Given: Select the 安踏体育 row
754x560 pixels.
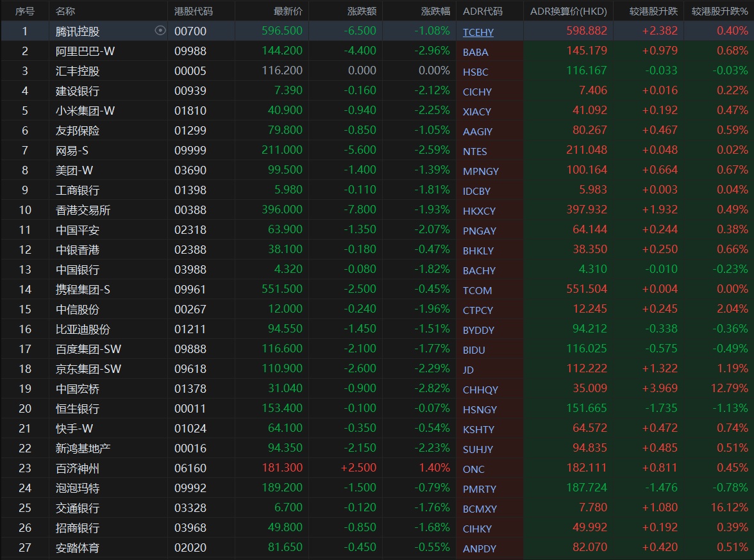Looking at the screenshot, I should click(x=78, y=547).
